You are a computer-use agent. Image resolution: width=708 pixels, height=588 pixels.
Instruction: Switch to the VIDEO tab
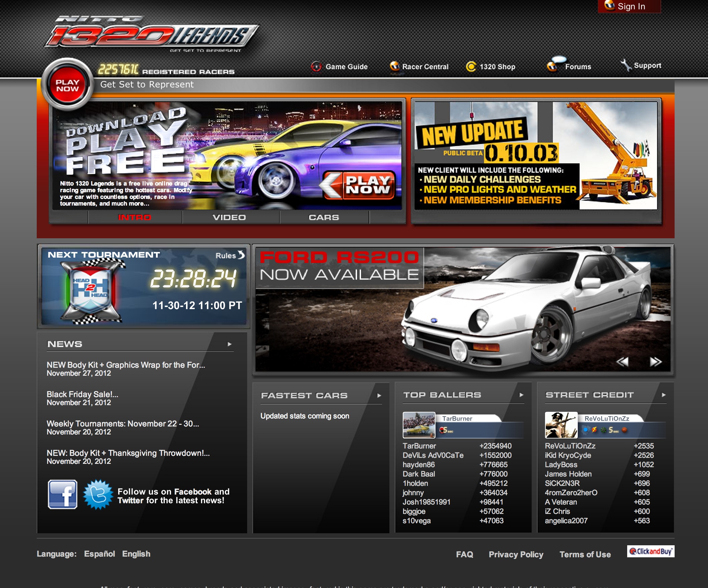click(229, 217)
